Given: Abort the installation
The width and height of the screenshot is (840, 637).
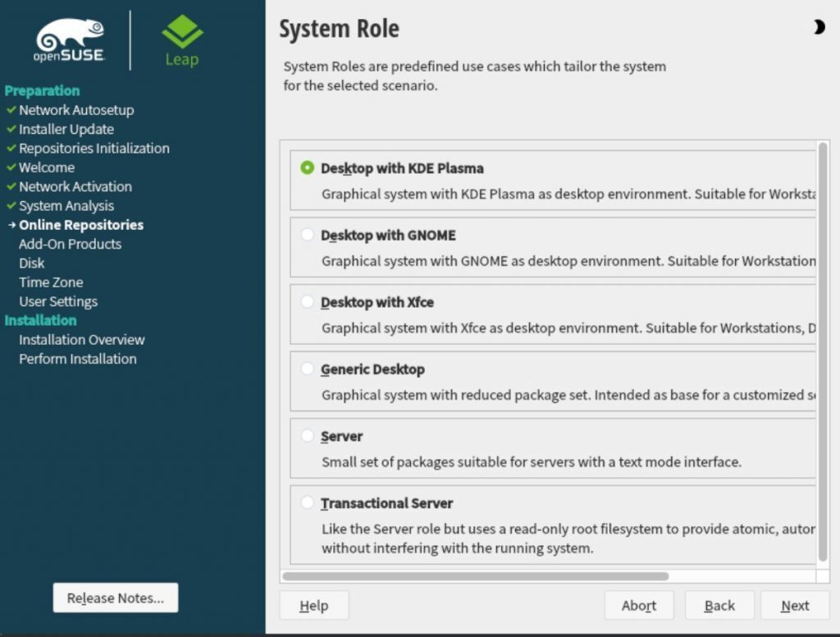Looking at the screenshot, I should (x=639, y=605).
